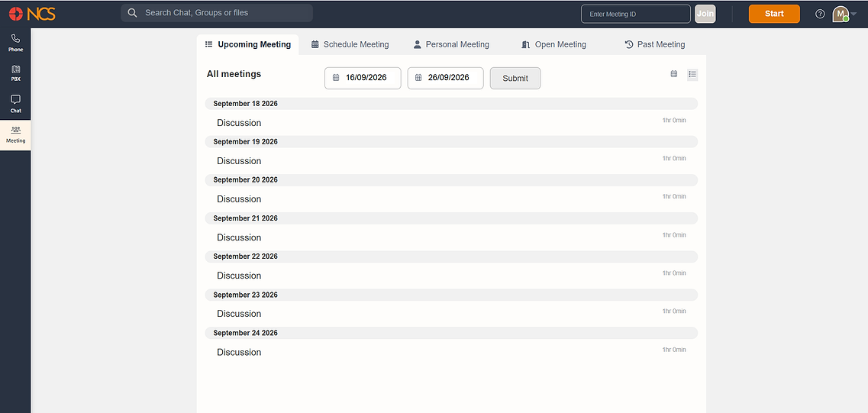This screenshot has width=868, height=413.
Task: Click calendar icon in start date field
Action: click(x=335, y=78)
